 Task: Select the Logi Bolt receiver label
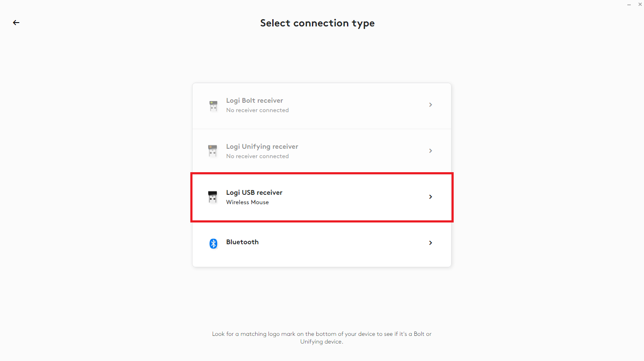[254, 101]
